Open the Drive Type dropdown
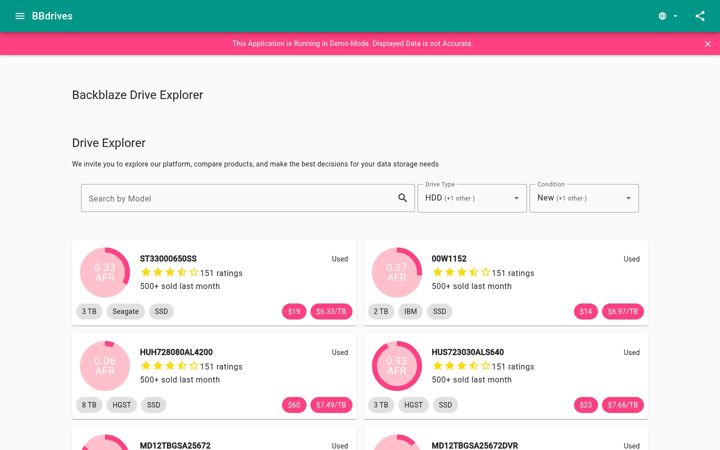 tap(472, 198)
